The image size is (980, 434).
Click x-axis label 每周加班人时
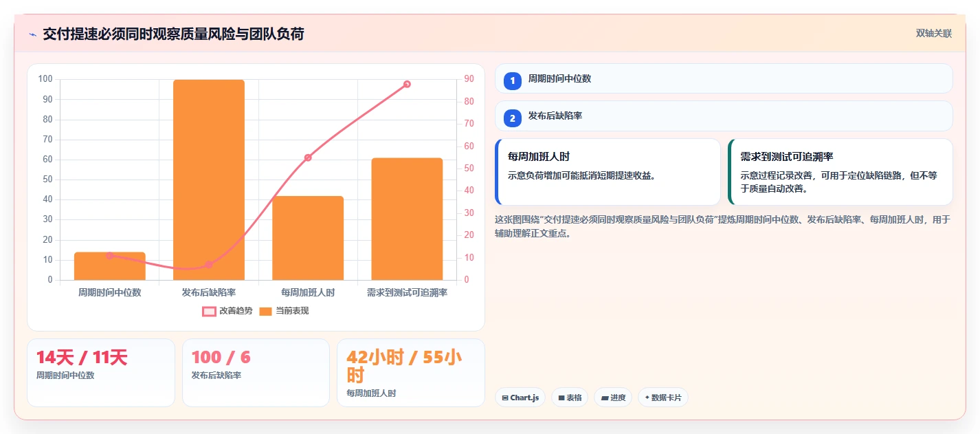[308, 292]
